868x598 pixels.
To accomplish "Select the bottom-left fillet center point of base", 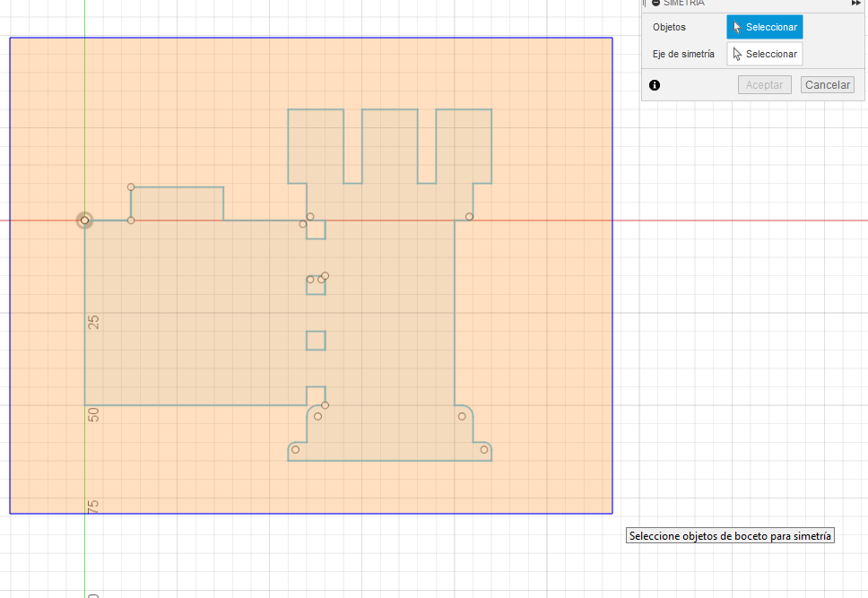I will tap(296, 449).
